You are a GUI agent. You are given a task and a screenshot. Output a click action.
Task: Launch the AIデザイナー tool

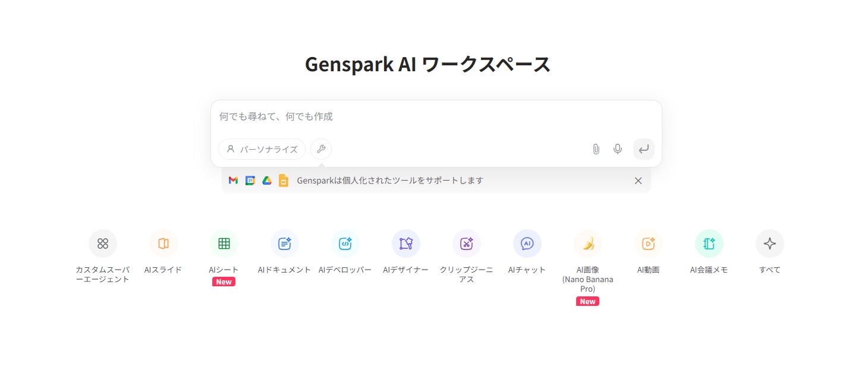[406, 244]
